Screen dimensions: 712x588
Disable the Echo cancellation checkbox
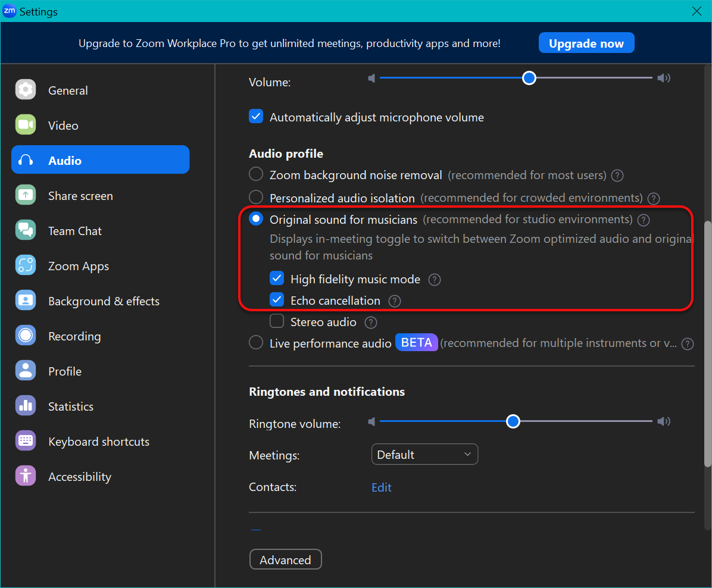pos(277,300)
